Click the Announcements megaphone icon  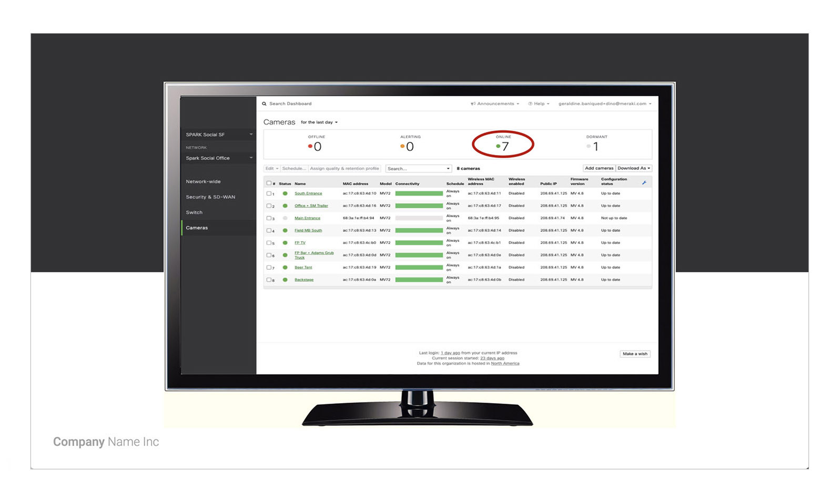(x=473, y=104)
